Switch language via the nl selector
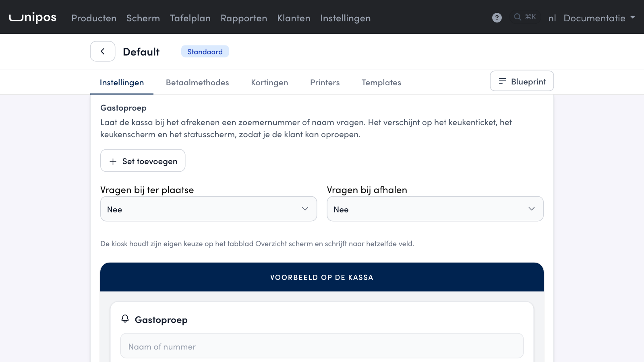 point(552,18)
